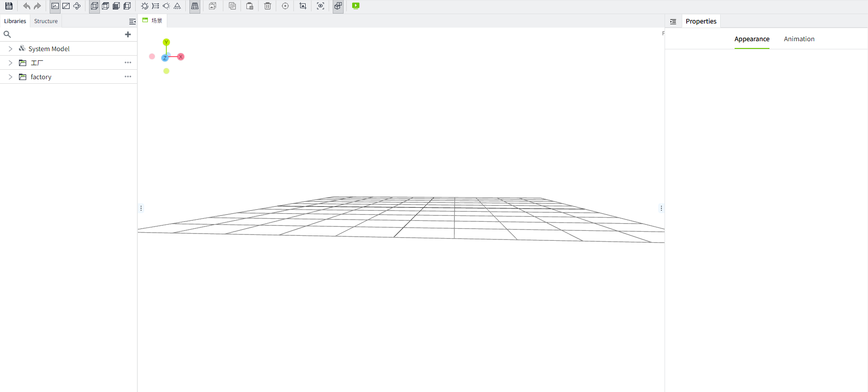
Task: Click the copy icon in toolbar
Action: (232, 6)
